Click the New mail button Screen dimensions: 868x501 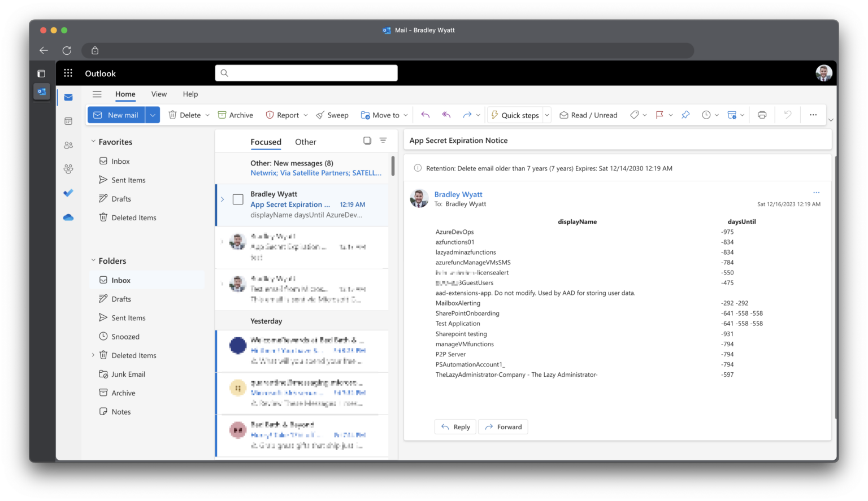(116, 115)
